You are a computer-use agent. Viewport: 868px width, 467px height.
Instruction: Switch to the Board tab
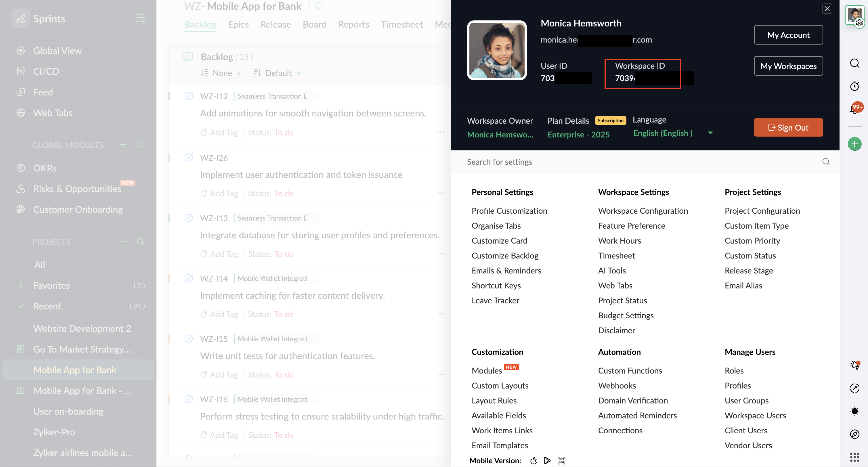[314, 24]
